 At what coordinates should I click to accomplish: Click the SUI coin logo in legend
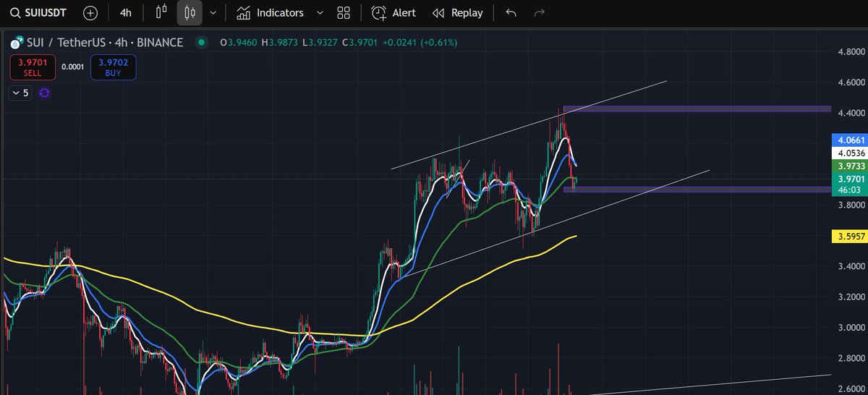(16, 43)
